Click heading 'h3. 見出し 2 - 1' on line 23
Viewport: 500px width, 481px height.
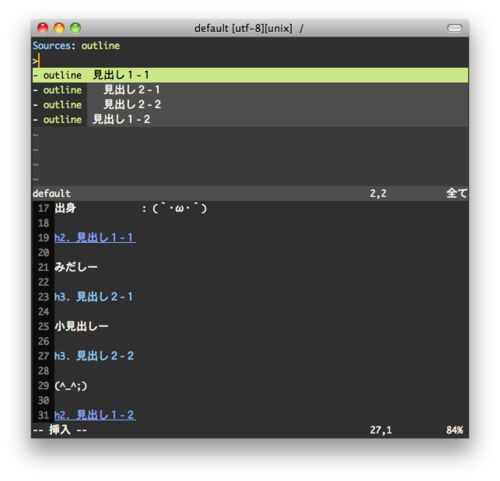94,297
